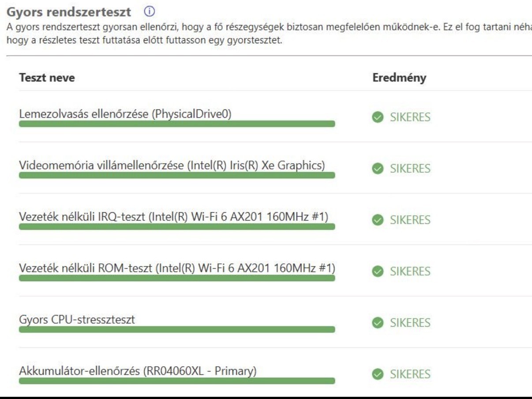Click the progress bar under Gyors CPU-stresszteszt
This screenshot has height=399, width=532.
[177, 329]
